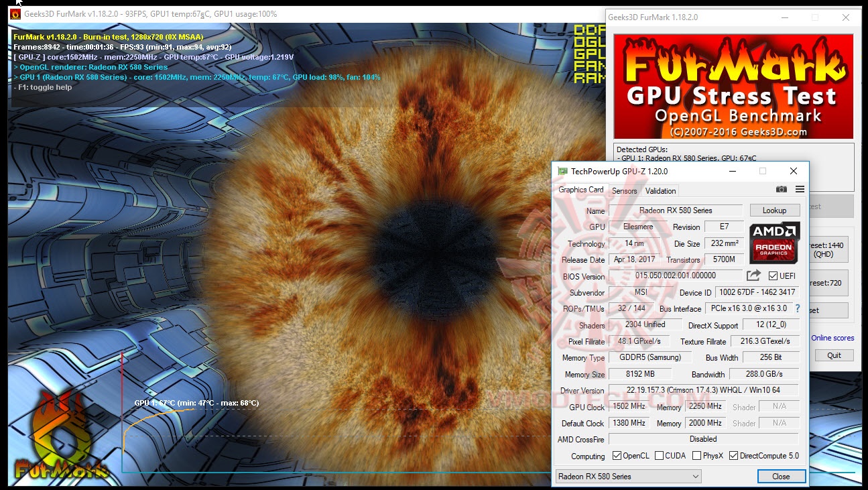Click the FurMark GPU Stress Test banner
The image size is (868, 490).
[733, 86]
